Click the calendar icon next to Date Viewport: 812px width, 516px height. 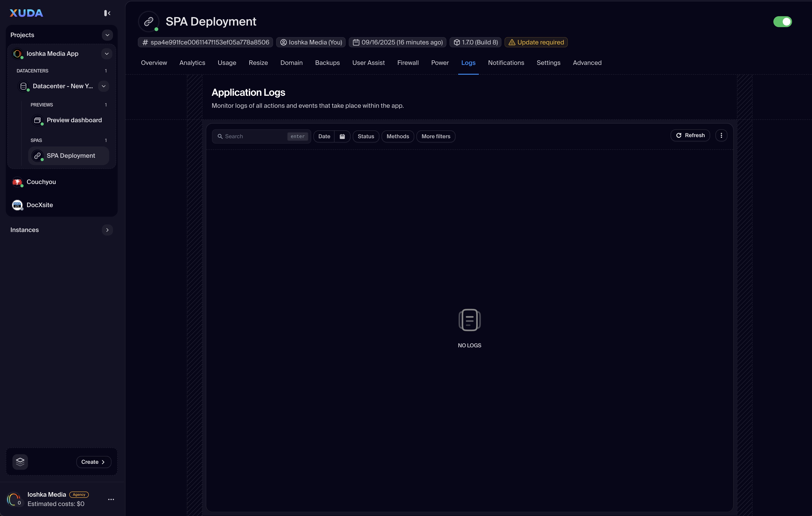point(342,136)
